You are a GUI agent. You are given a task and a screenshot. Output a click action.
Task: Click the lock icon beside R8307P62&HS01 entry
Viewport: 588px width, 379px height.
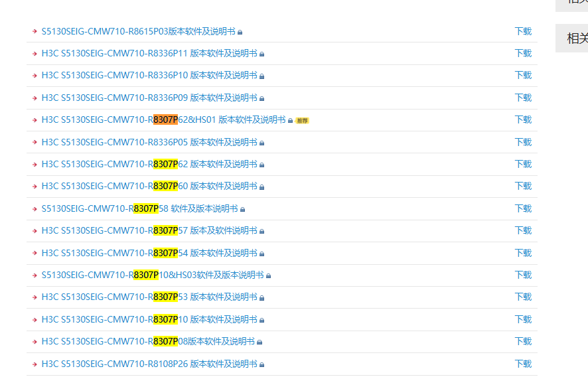(291, 121)
